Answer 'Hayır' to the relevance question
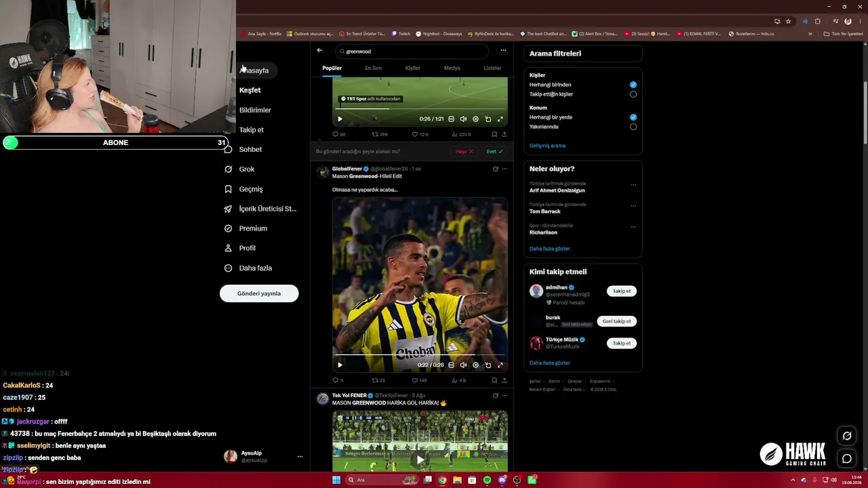Viewport: 868px width, 488px height. 465,152
